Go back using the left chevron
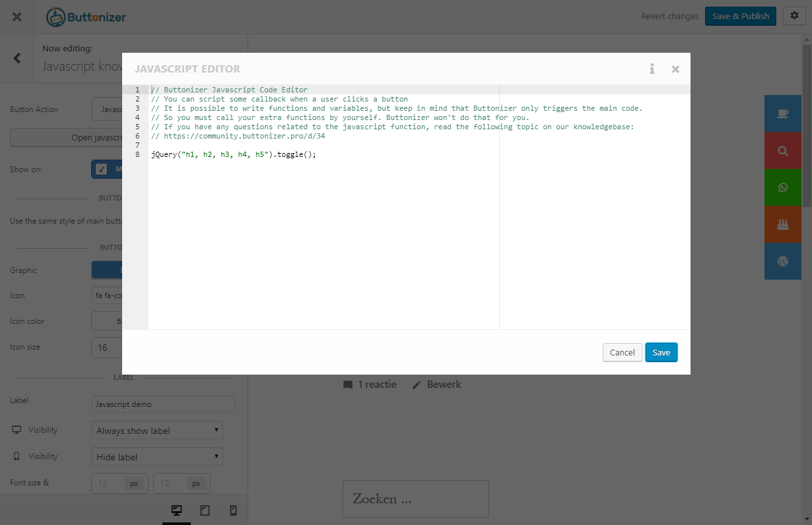Image resolution: width=812 pixels, height=525 pixels. 17,58
